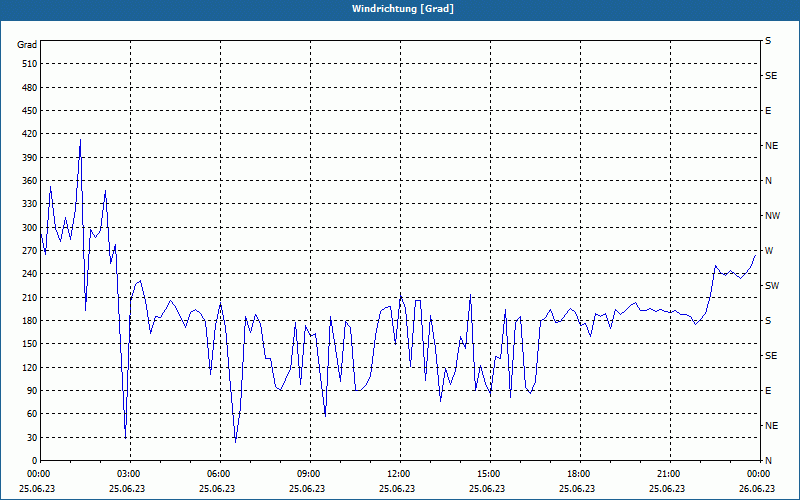Image resolution: width=800 pixels, height=500 pixels.
Task: Click the S compass label level with 180
Action: 768,320
